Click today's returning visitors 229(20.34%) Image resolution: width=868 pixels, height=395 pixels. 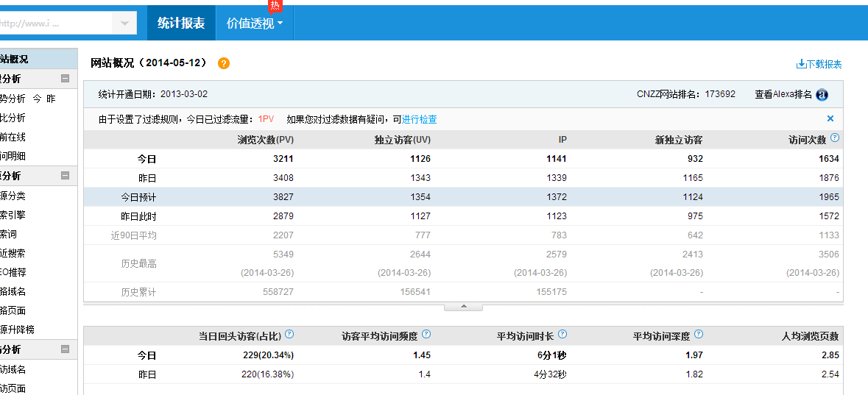[267, 355]
